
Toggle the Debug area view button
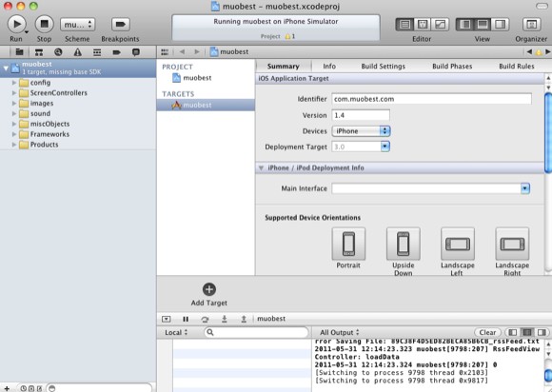(483, 25)
